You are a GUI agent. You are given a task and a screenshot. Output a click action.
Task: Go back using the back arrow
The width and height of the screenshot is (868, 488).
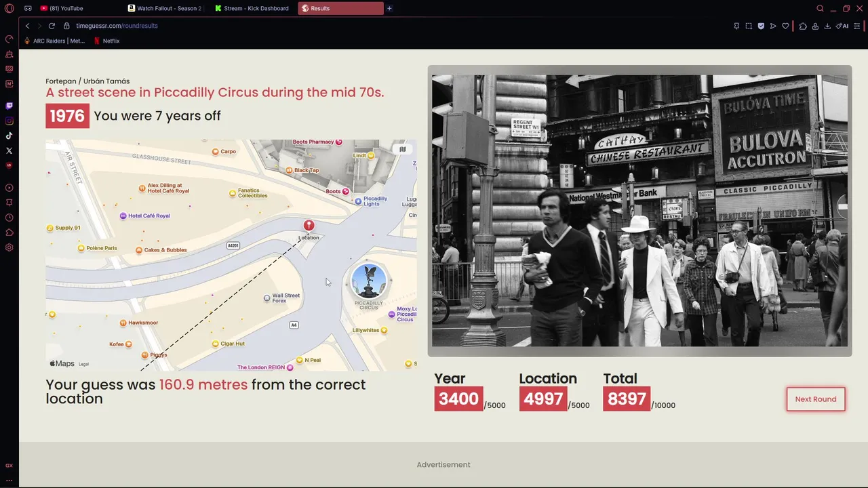tap(27, 26)
